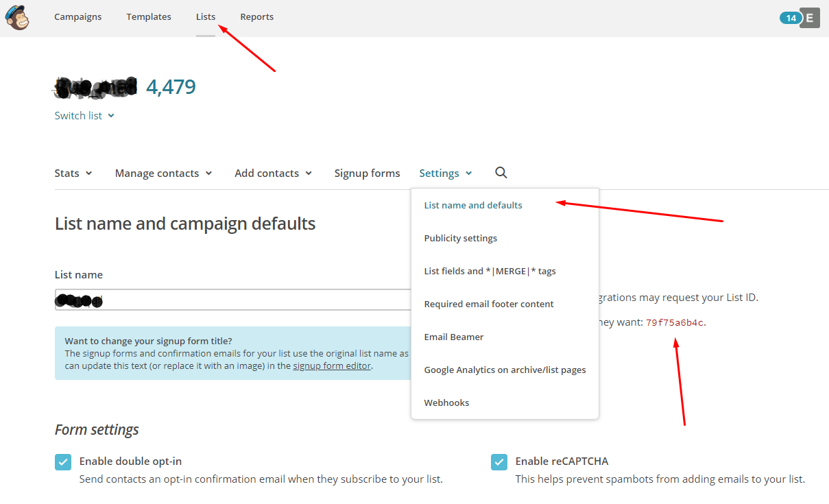Image resolution: width=829 pixels, height=504 pixels.
Task: Uncheck Enable double opt-in checkbox
Action: point(63,461)
